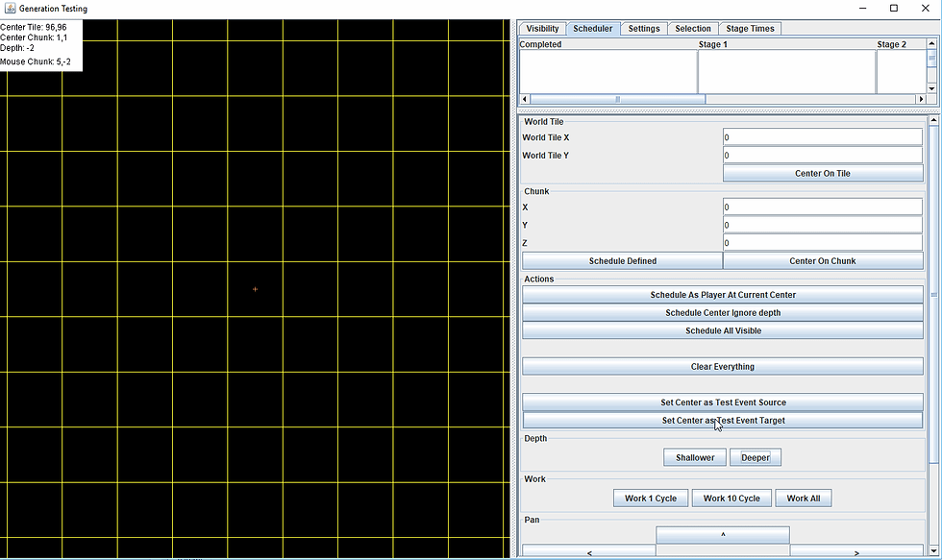The height and width of the screenshot is (560, 942).
Task: Click the Center On Chunk button
Action: pos(823,261)
